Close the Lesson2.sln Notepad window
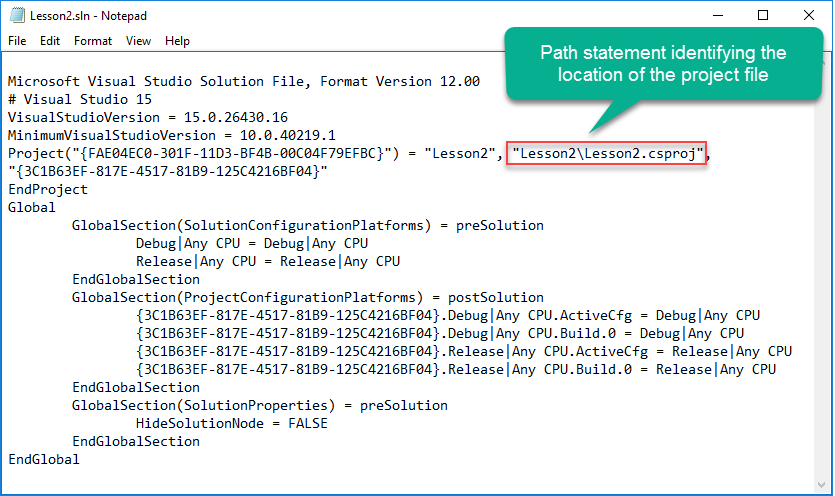The image size is (835, 496). [808, 15]
